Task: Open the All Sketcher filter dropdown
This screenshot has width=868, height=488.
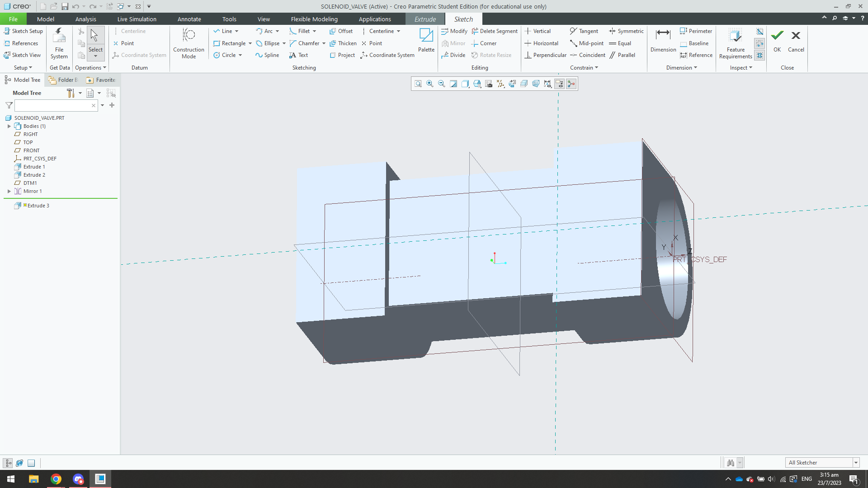Action: tap(855, 463)
